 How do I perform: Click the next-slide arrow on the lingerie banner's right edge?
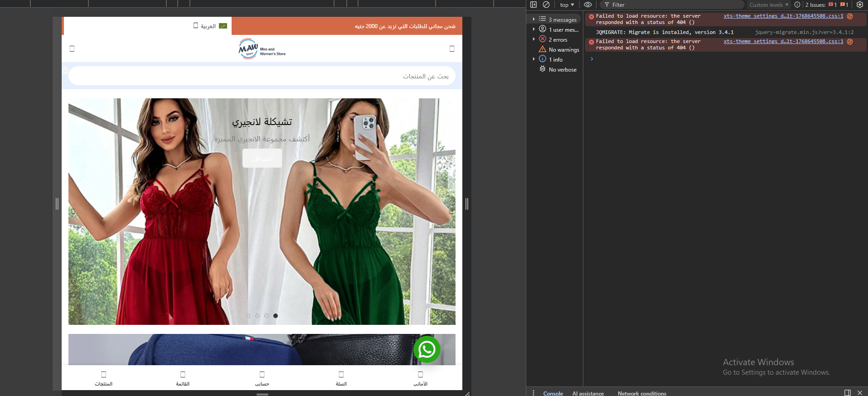tap(451, 212)
